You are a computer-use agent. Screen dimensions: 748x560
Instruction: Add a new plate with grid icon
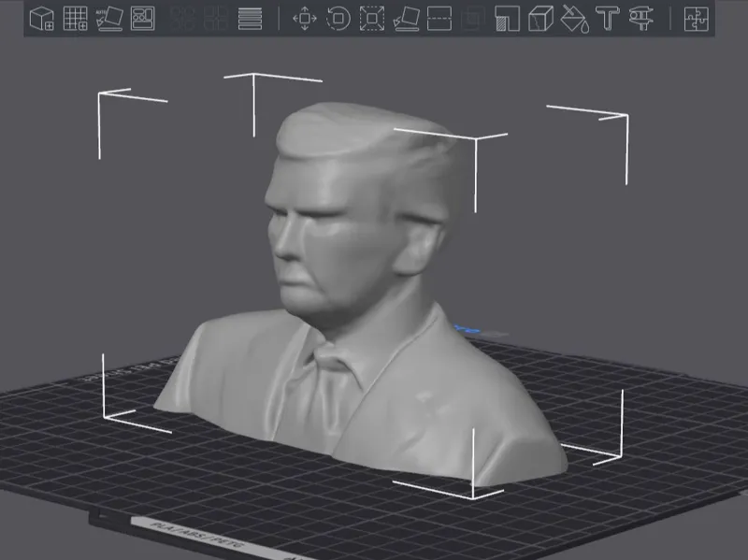pos(76,19)
